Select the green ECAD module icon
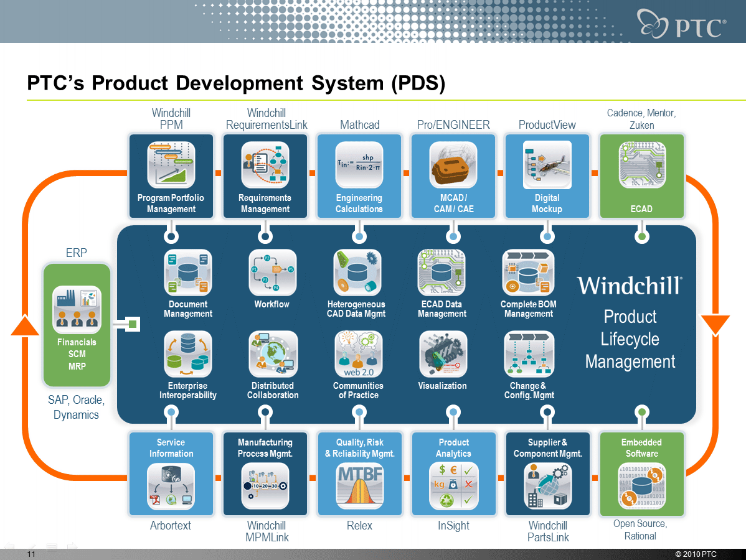746x560 pixels. click(641, 163)
